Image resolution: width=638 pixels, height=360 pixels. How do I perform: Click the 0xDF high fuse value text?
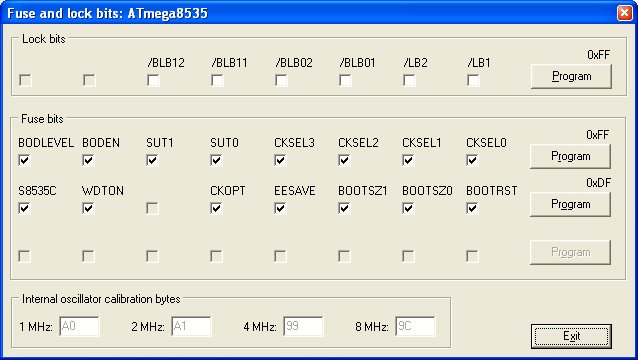pyautogui.click(x=598, y=183)
